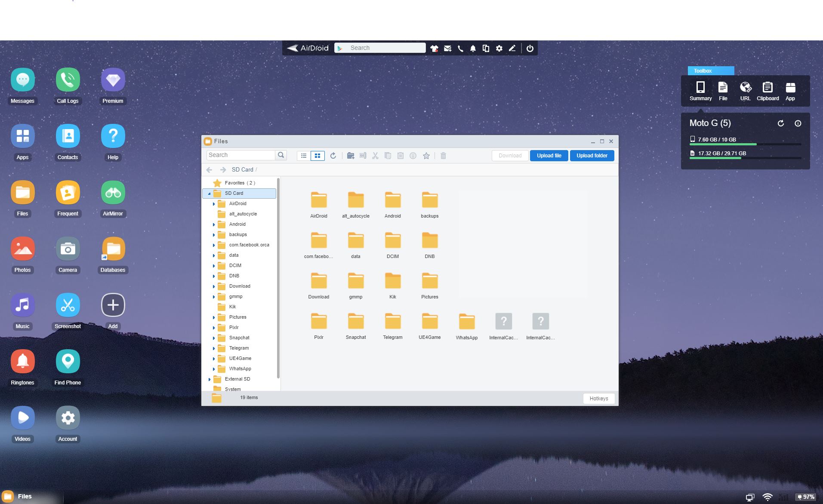
Task: Open the Frequent contacts icon
Action: tap(68, 193)
